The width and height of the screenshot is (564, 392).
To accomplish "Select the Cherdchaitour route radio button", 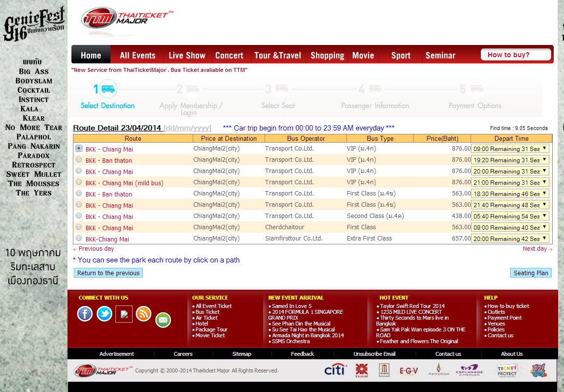I will tap(79, 227).
